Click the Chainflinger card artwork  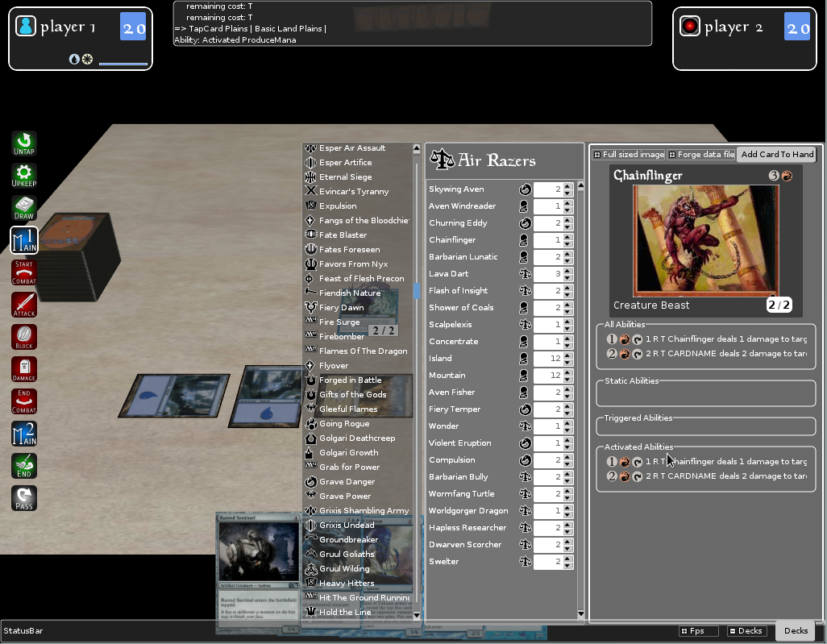[x=706, y=240]
